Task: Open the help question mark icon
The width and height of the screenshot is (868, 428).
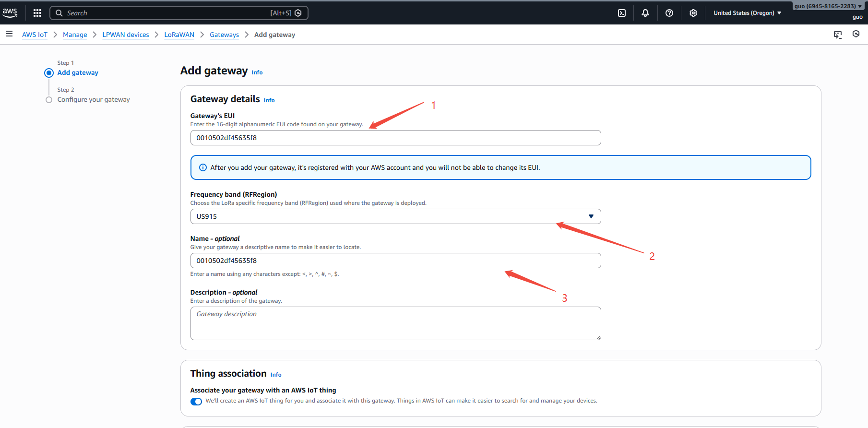Action: pyautogui.click(x=669, y=13)
